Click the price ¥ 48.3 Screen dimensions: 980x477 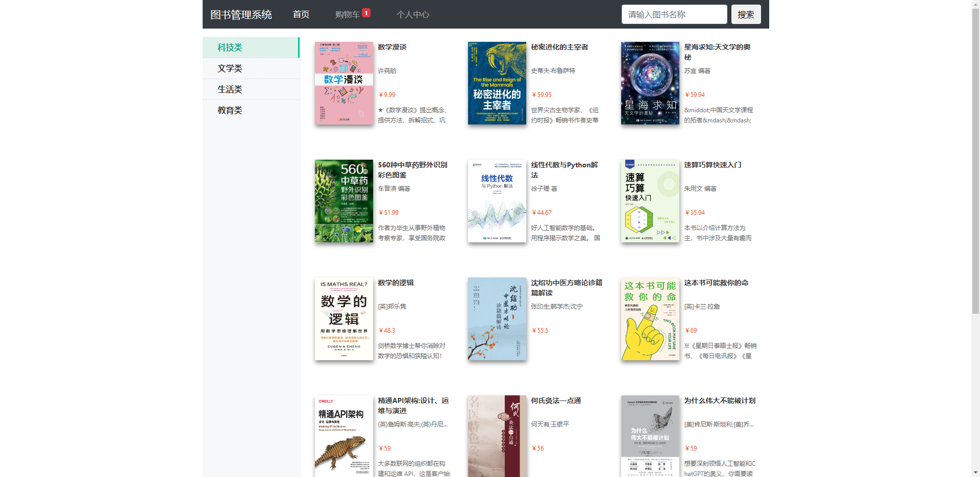click(x=387, y=331)
